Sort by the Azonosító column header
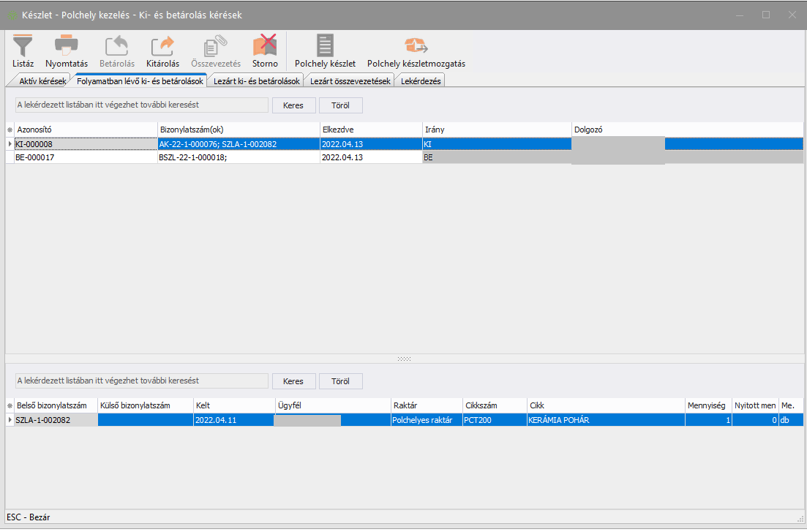Screen dimensions: 807x532 [x=86, y=130]
